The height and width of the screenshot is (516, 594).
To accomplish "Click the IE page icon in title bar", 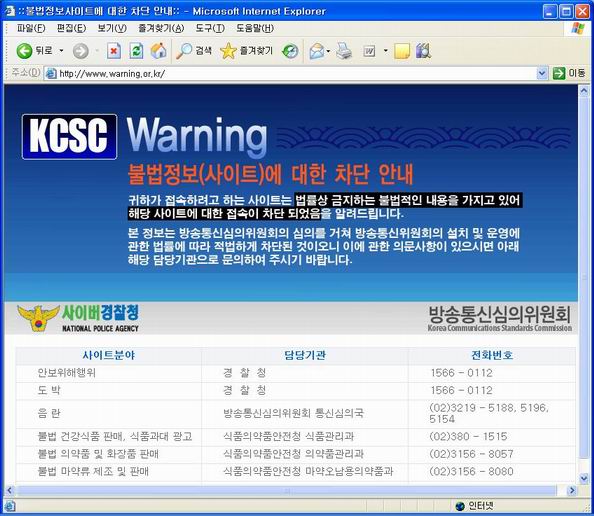I will click(9, 11).
